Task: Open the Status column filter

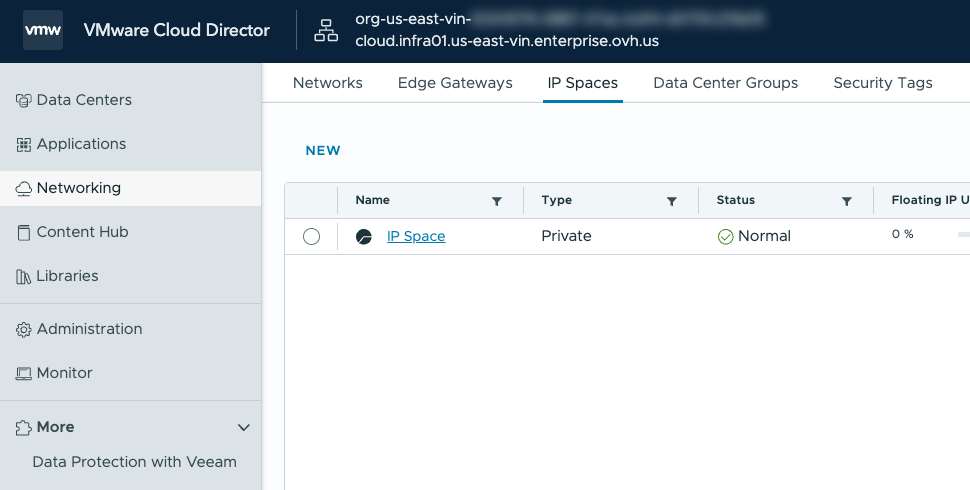Action: pos(846,201)
